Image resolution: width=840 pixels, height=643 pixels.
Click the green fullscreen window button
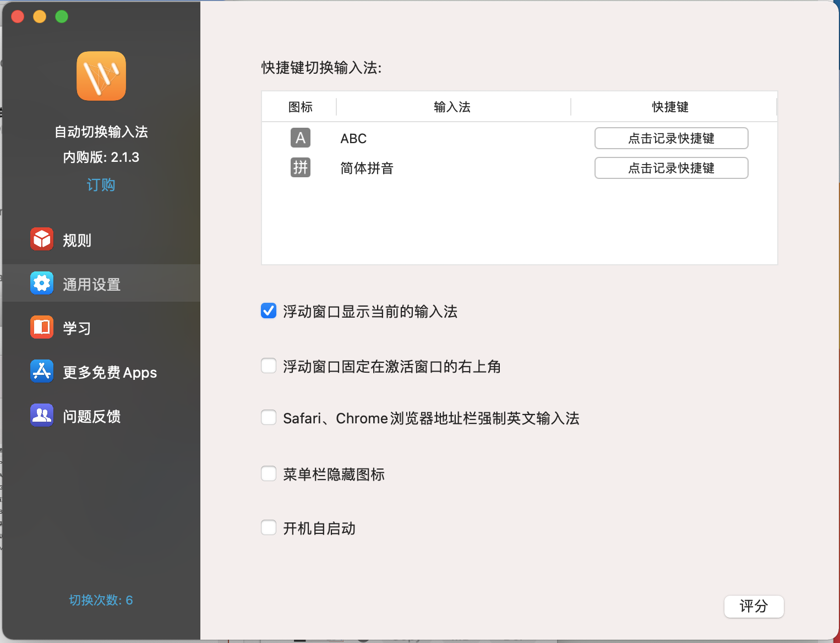coord(62,17)
